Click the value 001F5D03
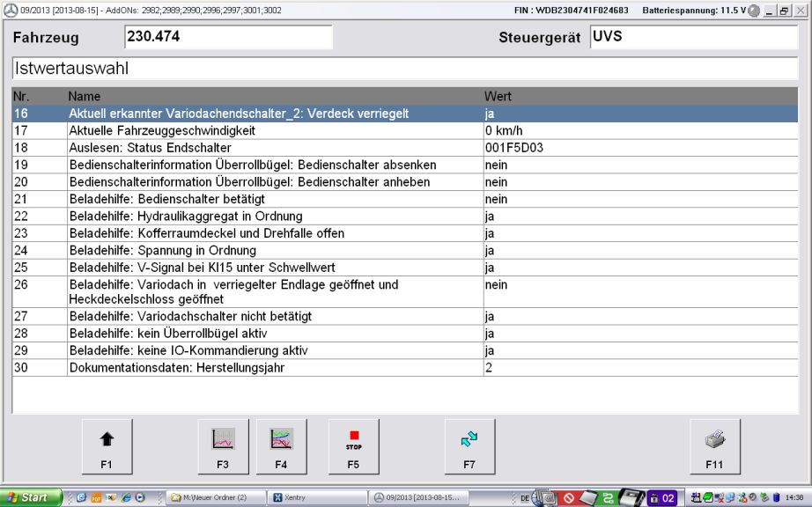 click(514, 148)
